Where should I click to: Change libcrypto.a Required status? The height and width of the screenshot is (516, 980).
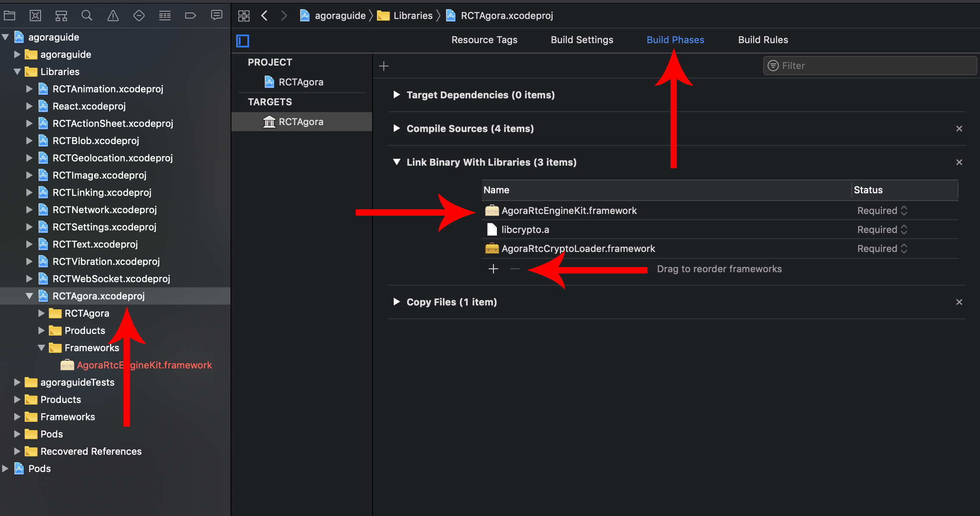pos(882,230)
